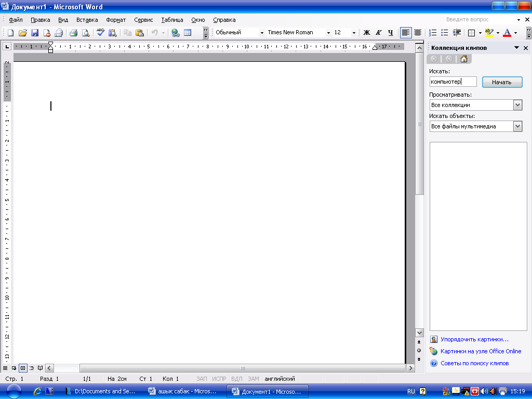The height and width of the screenshot is (399, 532).
Task: Click the indent toolbar icon
Action: click(457, 33)
